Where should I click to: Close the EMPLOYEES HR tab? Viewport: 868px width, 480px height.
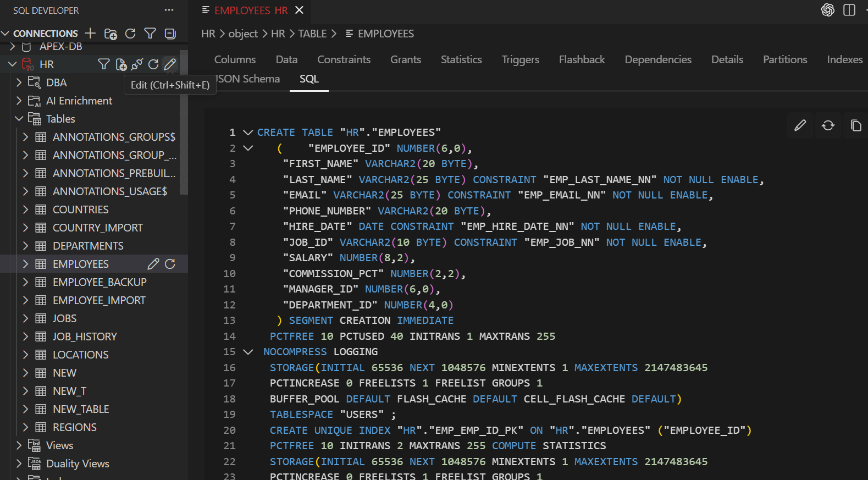click(300, 10)
